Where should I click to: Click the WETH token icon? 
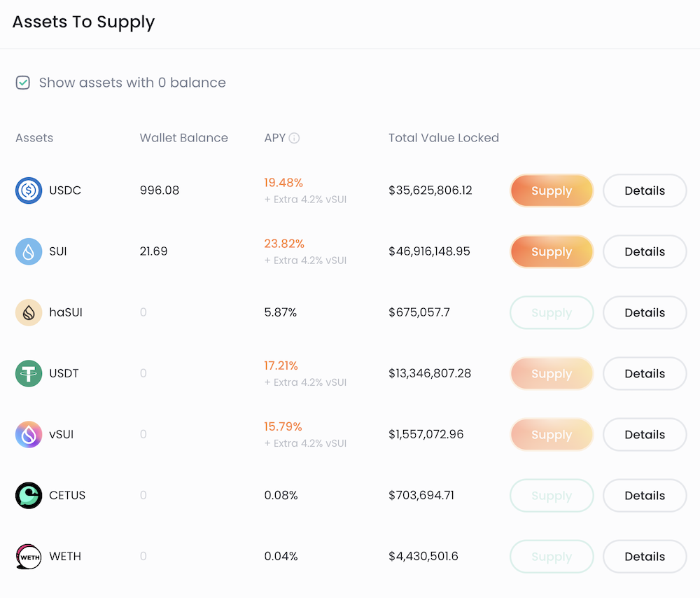point(27,556)
